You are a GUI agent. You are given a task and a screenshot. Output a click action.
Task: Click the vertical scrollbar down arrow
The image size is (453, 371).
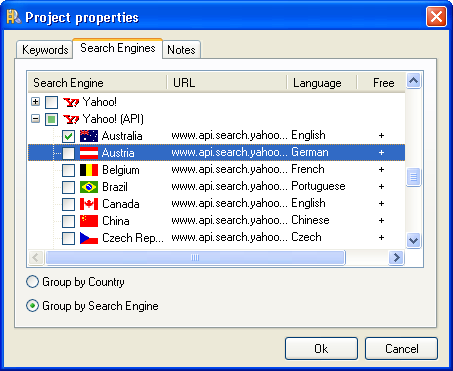(414, 240)
